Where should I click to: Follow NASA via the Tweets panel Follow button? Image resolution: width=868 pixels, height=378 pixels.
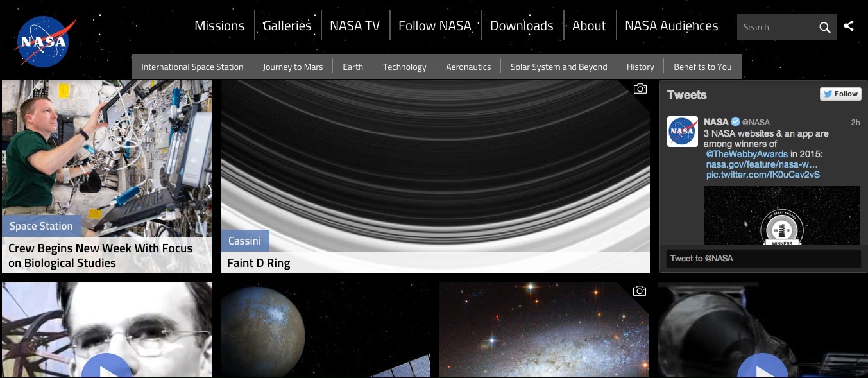[x=840, y=94]
